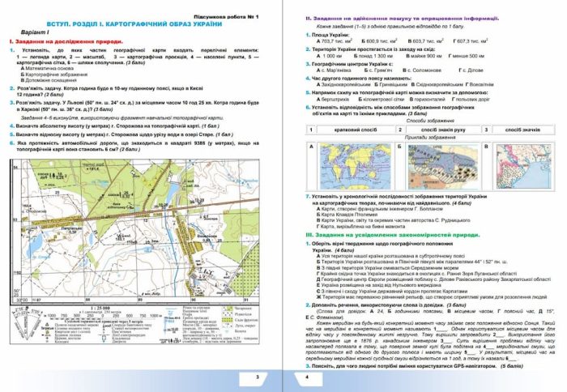Select 'Б Карта Клавдія Птолемея'
The height and width of the screenshot is (392, 567).
tap(347, 215)
